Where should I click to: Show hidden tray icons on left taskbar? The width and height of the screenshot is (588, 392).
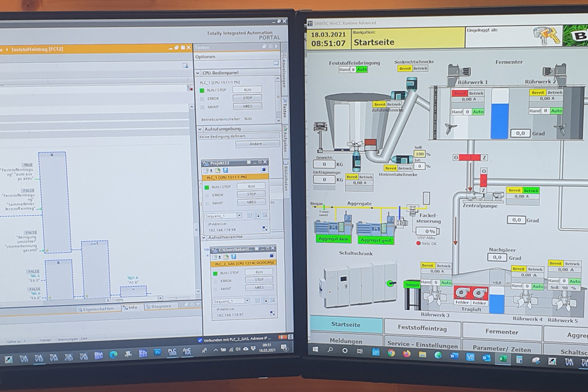tap(215, 350)
